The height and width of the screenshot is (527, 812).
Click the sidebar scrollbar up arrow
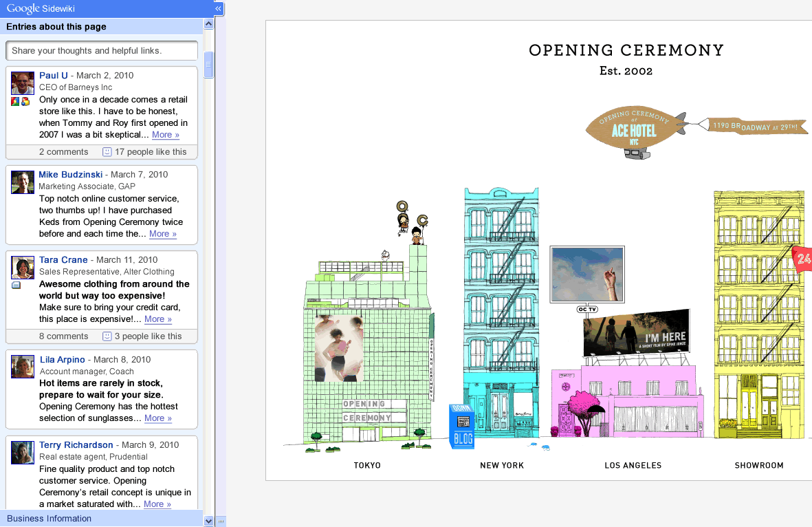(x=209, y=23)
